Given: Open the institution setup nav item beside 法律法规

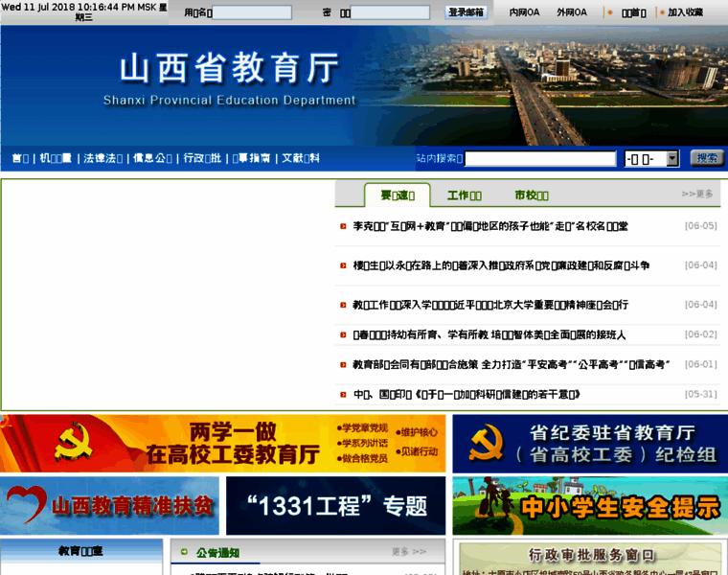Looking at the screenshot, I should pyautogui.click(x=56, y=158).
